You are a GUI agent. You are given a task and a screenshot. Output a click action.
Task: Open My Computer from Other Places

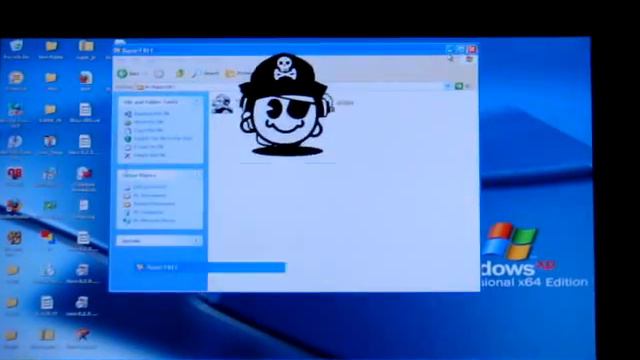coord(144,212)
